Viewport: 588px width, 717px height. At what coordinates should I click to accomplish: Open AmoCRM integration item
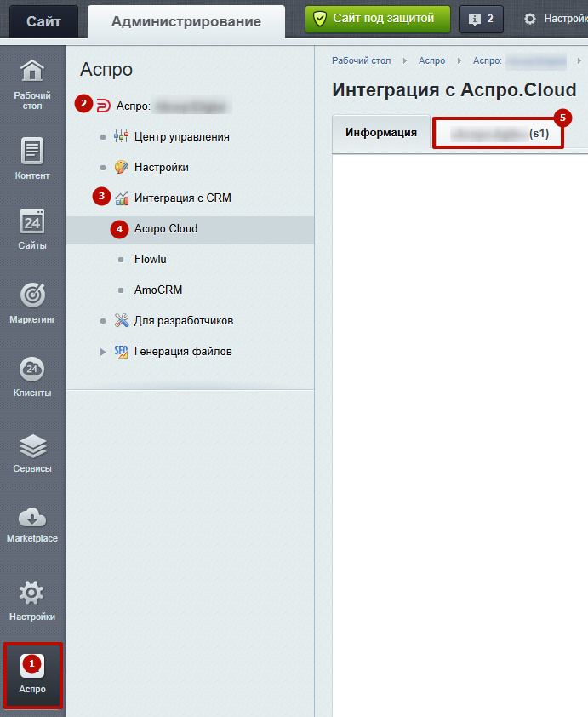tap(158, 290)
